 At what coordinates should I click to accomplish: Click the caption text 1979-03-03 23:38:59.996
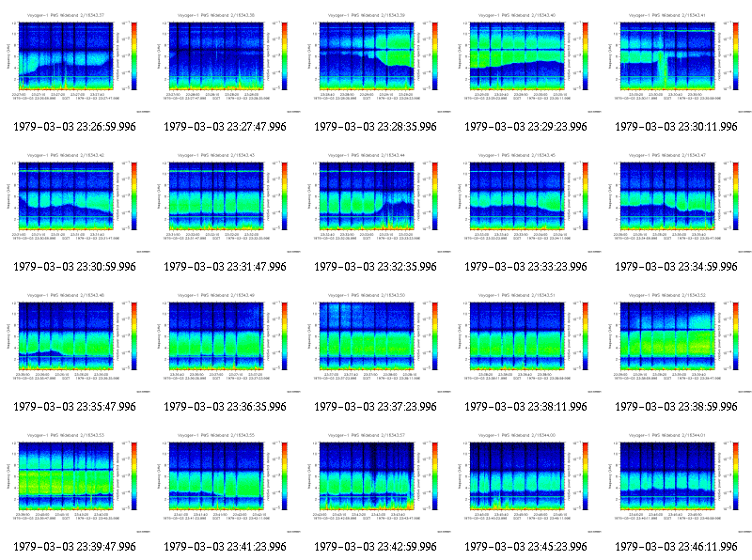[676, 407]
